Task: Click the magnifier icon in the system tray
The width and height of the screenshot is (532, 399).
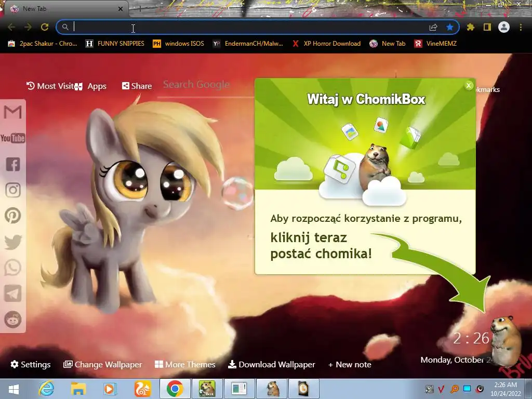Action: coord(455,389)
